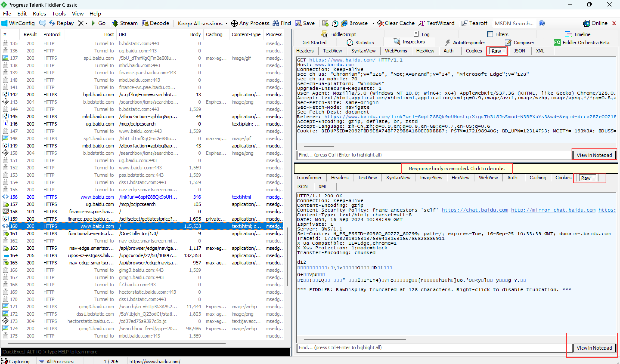Screen dimensions: 620x364
Task: Toggle the Decode option
Action: click(x=155, y=23)
